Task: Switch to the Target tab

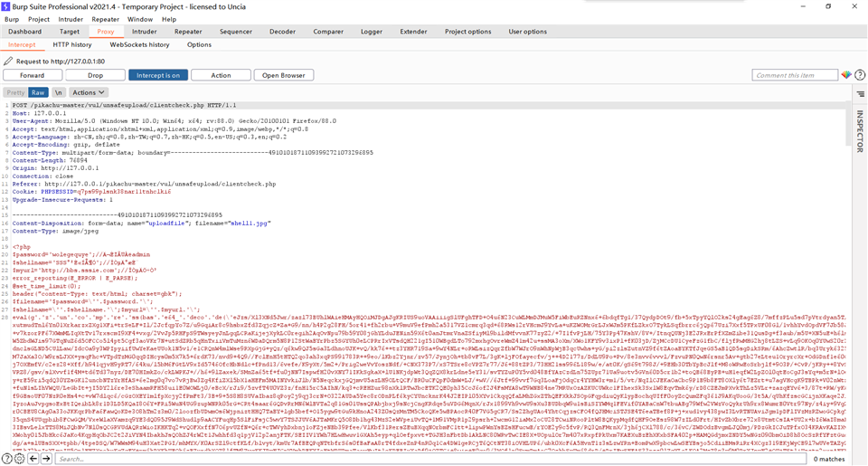Action: 70,32
